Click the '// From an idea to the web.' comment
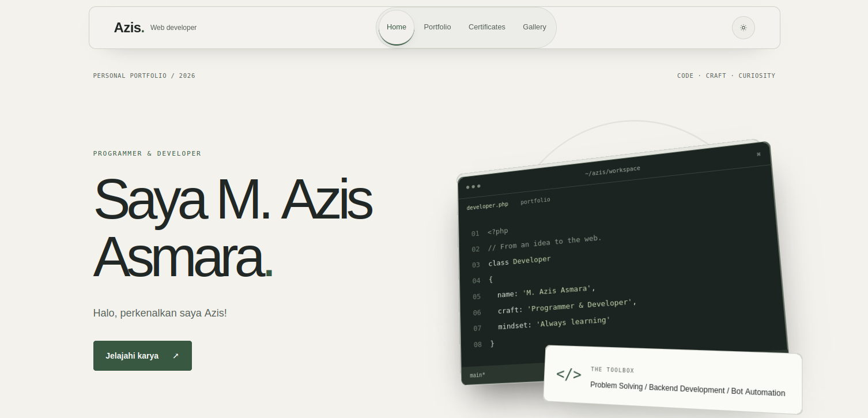 coord(545,243)
